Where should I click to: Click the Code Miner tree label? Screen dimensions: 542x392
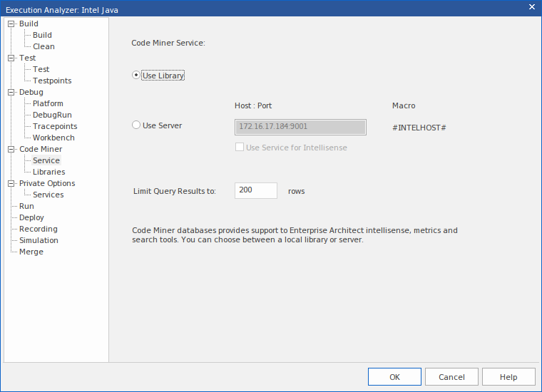[41, 149]
